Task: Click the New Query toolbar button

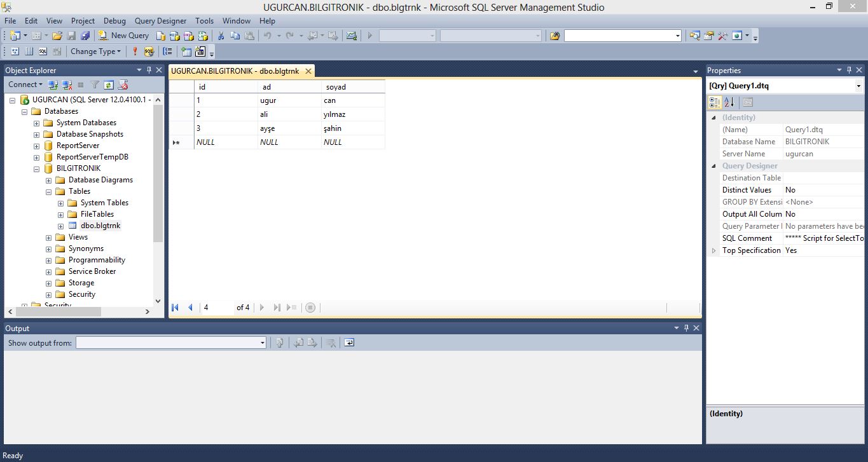Action: 123,36
